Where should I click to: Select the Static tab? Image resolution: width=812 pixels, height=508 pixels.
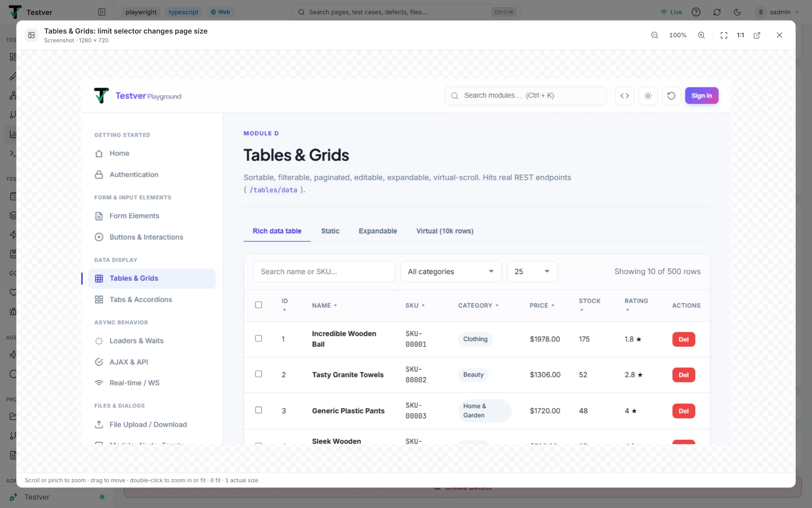click(330, 231)
